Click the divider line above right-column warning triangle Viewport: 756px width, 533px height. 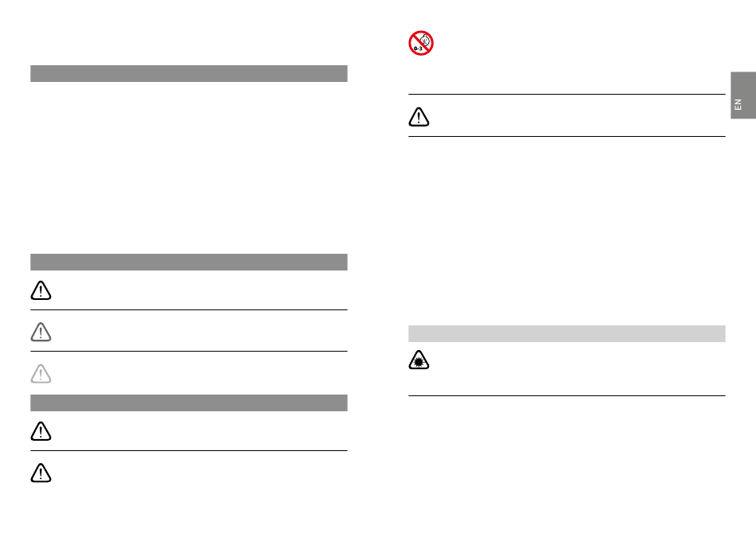coord(567,95)
